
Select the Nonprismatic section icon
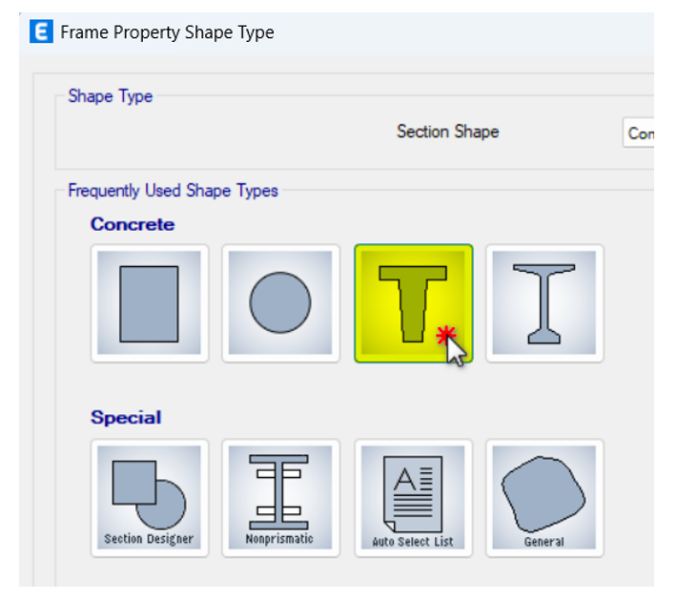tap(280, 495)
